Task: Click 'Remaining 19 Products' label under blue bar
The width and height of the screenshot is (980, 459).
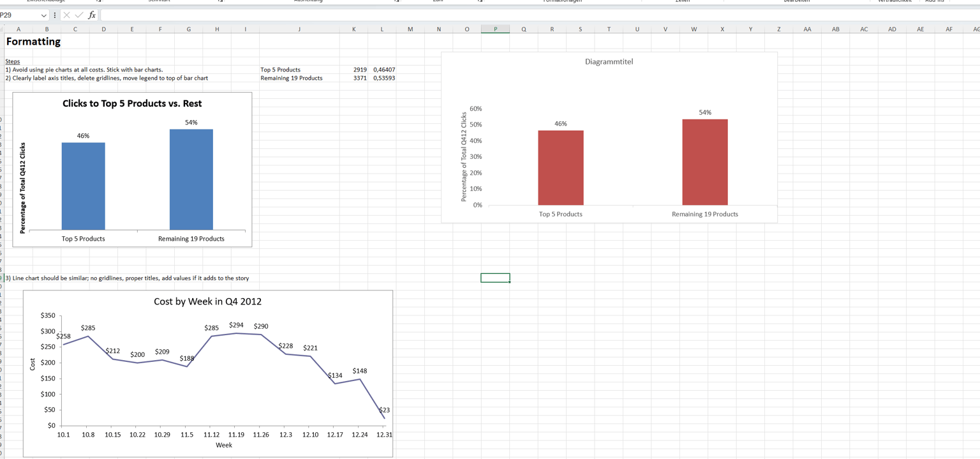Action: [x=191, y=239]
